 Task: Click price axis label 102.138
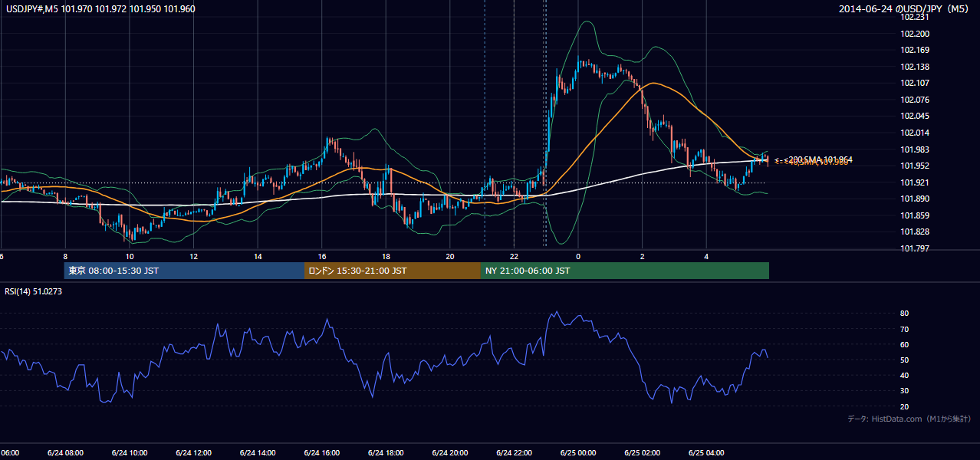tap(916, 67)
